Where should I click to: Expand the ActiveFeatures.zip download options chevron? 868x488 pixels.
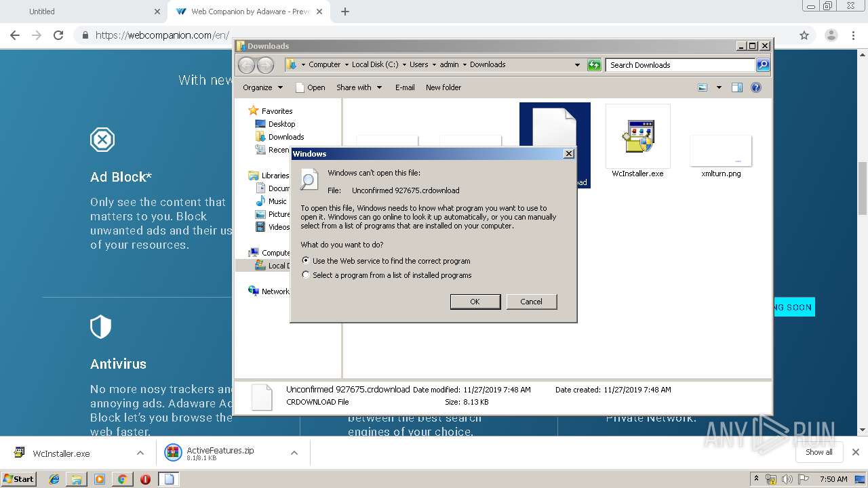point(294,453)
